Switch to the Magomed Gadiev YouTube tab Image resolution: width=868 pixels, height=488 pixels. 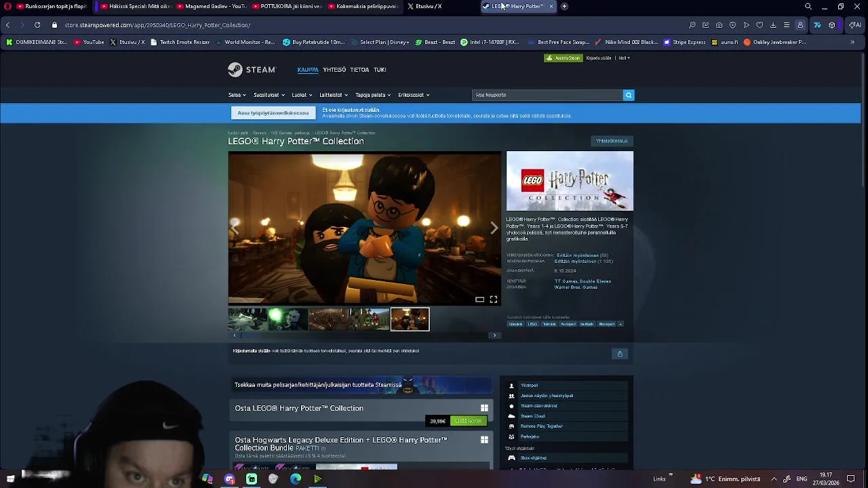[x=210, y=6]
